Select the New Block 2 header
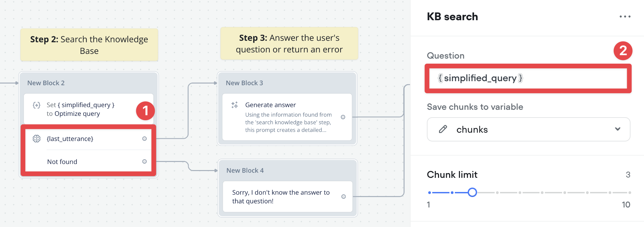The height and width of the screenshot is (227, 644). 89,83
